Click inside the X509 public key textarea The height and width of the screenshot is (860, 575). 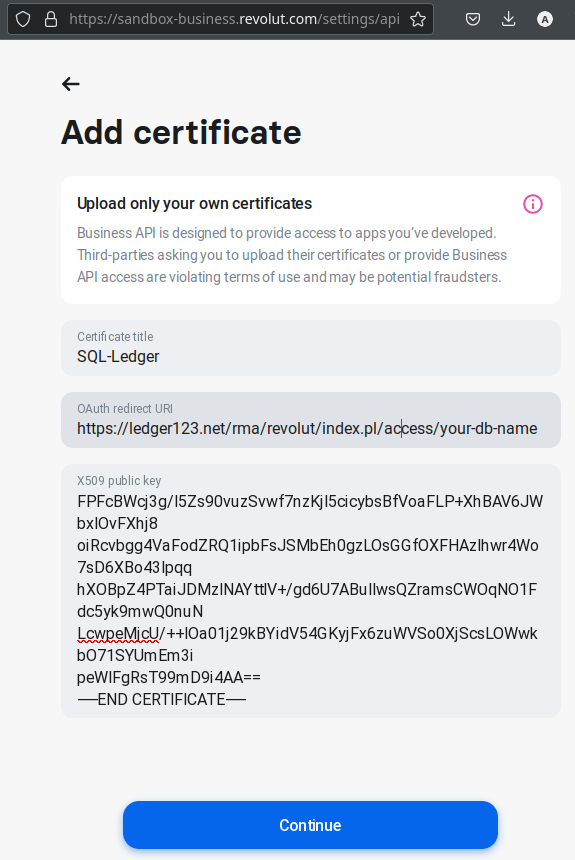click(x=311, y=591)
